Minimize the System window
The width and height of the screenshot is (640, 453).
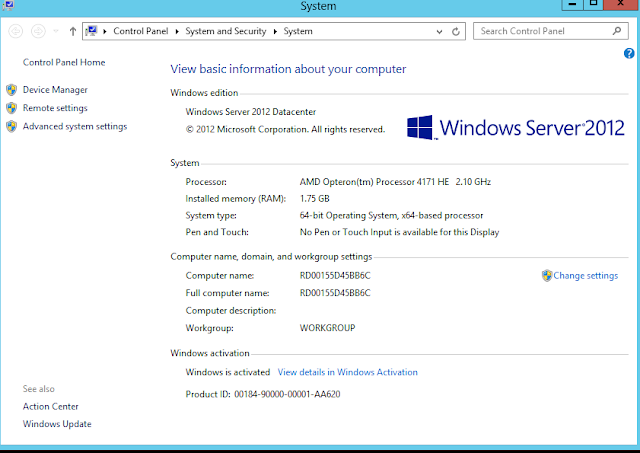coord(572,4)
